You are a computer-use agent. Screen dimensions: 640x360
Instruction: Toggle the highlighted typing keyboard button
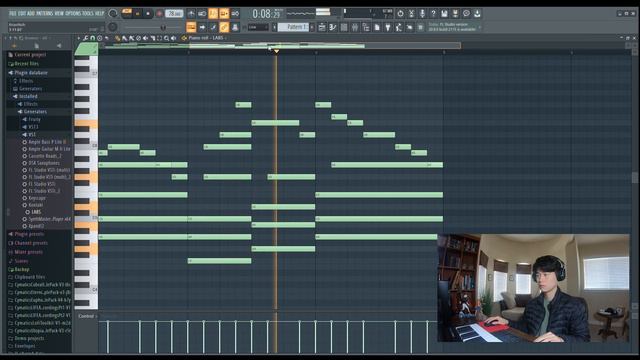191,27
